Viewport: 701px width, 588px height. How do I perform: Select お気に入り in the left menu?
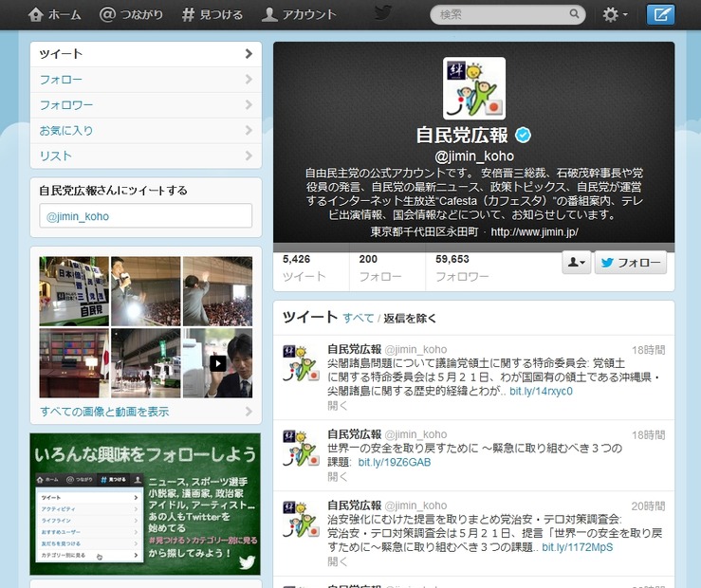[146, 131]
